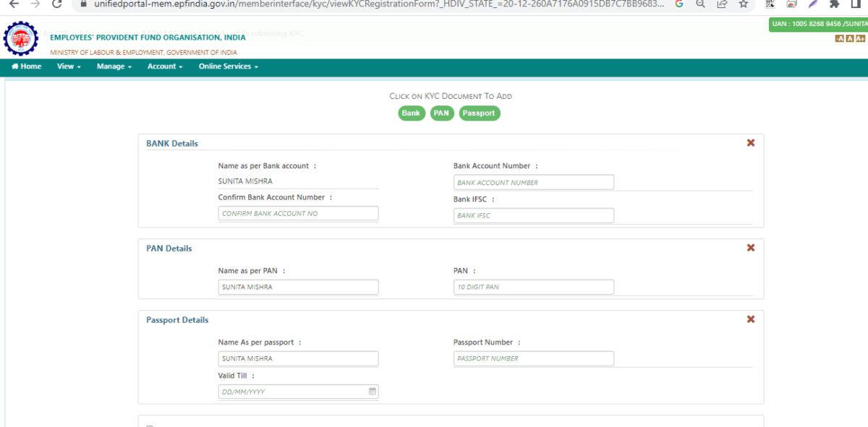Screen dimensions: 868x427
Task: Open the Online Services dropdown
Action: click(227, 66)
